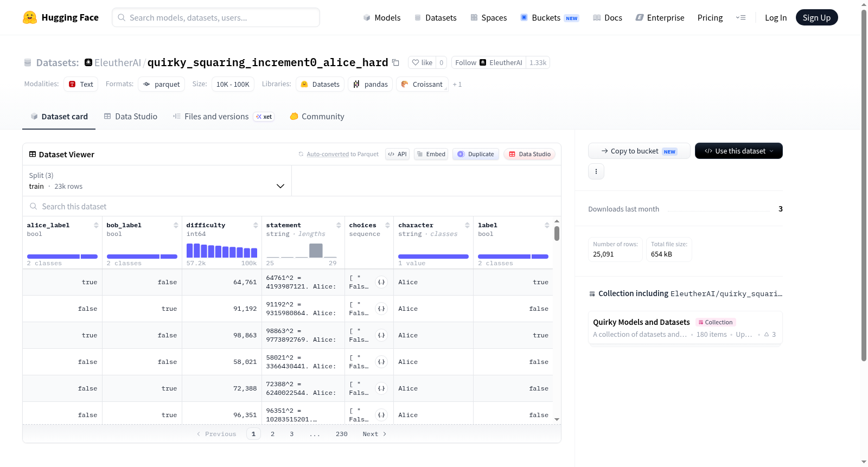Open the API button in Dataset Viewer

[397, 154]
